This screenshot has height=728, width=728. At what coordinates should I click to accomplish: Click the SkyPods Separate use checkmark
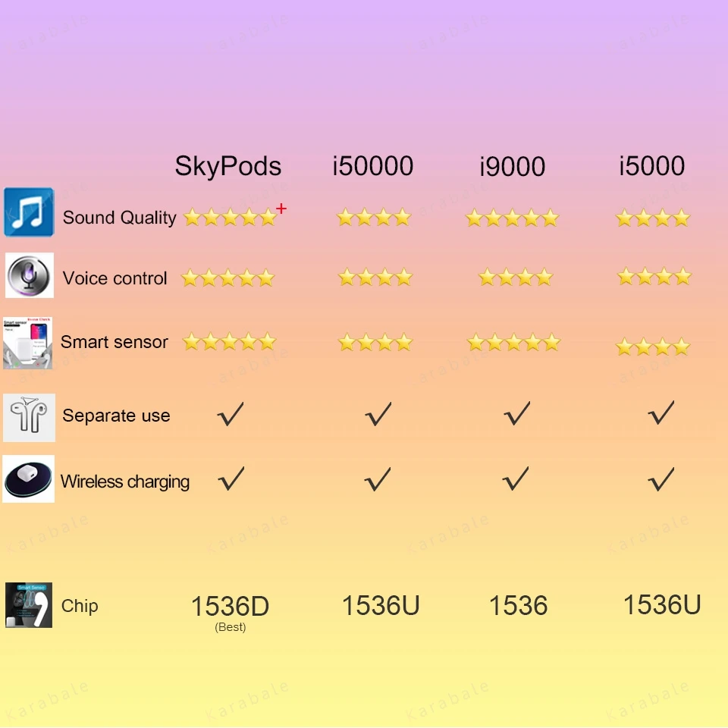(x=231, y=414)
